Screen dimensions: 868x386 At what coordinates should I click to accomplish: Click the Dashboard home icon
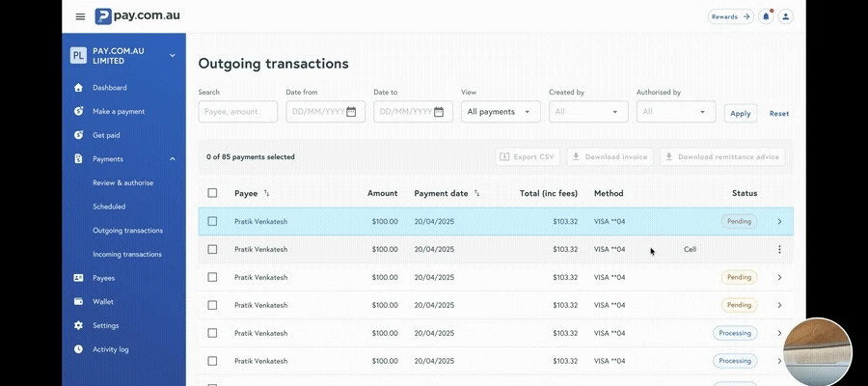79,88
